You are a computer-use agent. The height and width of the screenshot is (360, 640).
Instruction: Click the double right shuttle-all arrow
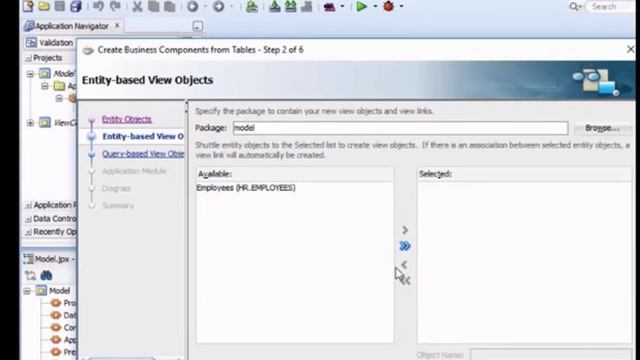click(x=405, y=246)
